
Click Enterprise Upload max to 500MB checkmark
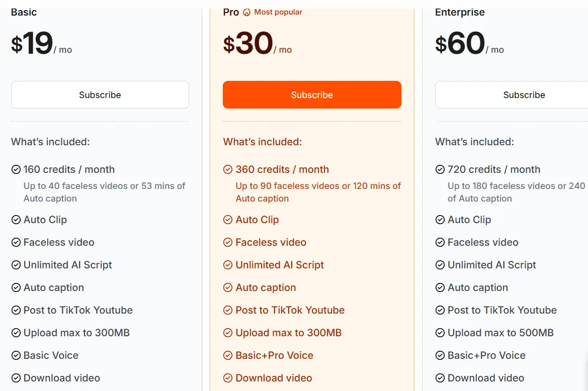(x=440, y=333)
